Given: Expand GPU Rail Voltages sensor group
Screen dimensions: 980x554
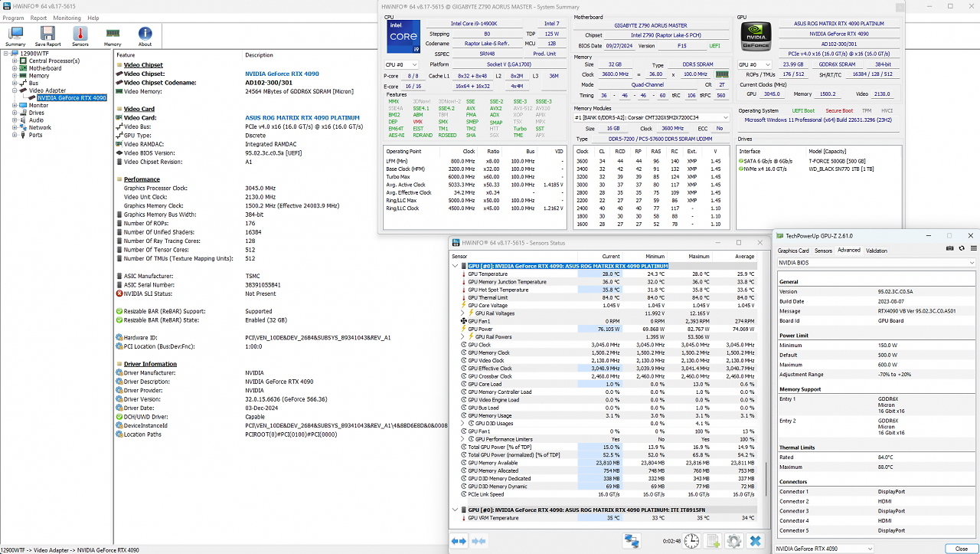Looking at the screenshot, I should point(462,313).
